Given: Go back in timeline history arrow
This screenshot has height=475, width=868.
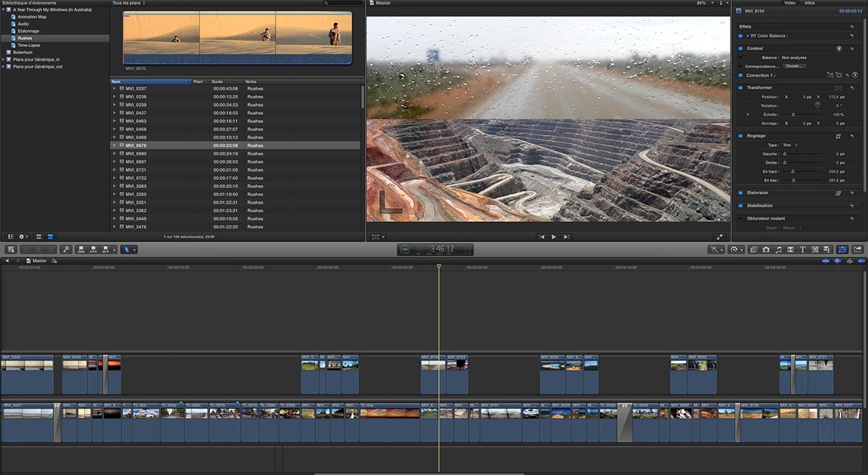Looking at the screenshot, I should point(7,260).
